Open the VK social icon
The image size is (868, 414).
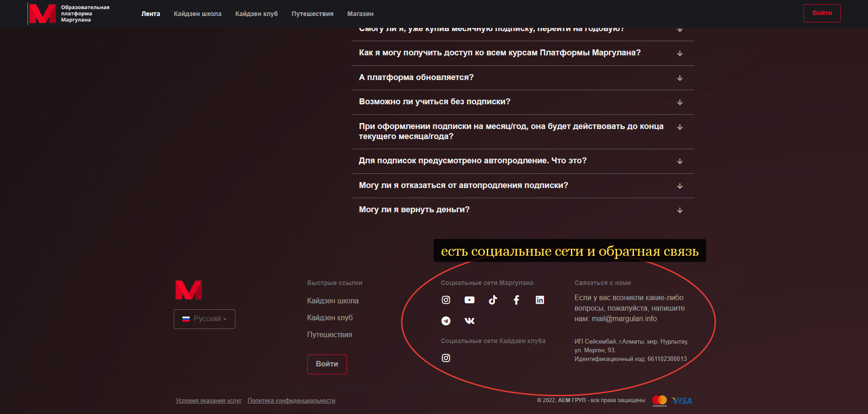(x=469, y=321)
